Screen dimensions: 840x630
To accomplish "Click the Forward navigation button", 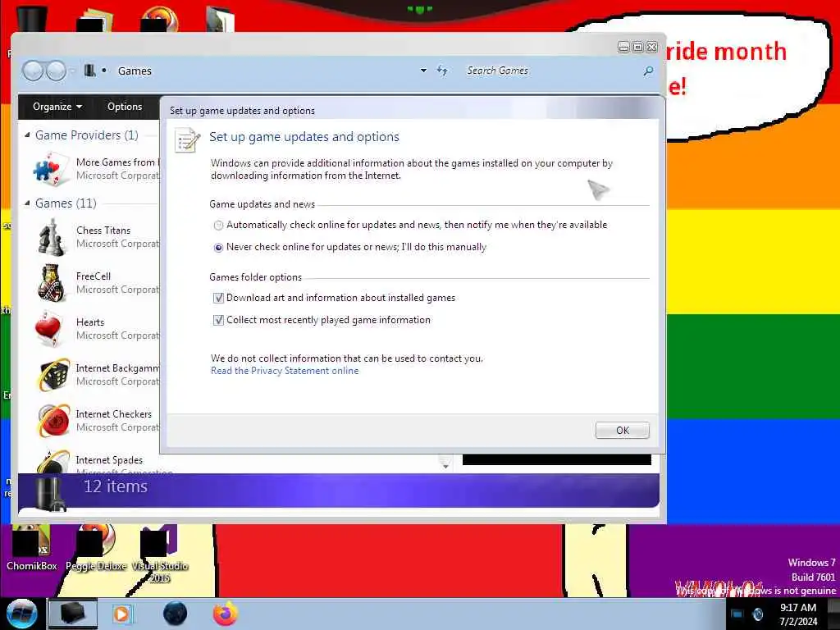I will [x=56, y=71].
